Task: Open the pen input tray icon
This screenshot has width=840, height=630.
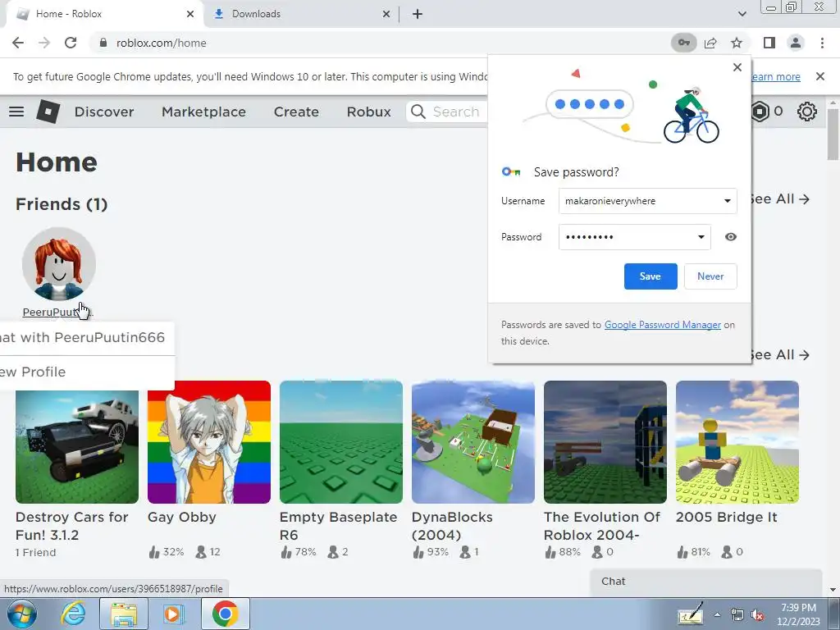Action: [x=690, y=614]
